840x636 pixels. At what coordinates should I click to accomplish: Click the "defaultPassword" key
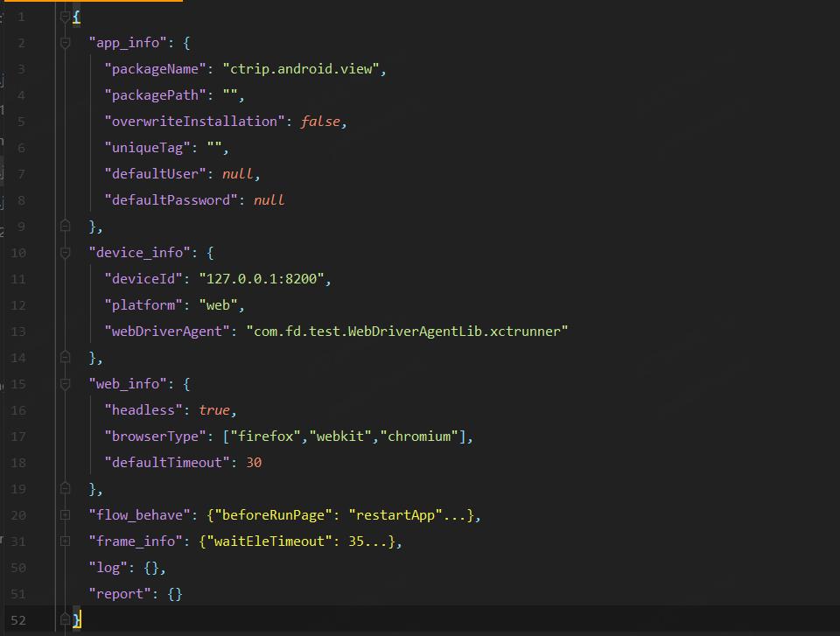[x=171, y=200]
